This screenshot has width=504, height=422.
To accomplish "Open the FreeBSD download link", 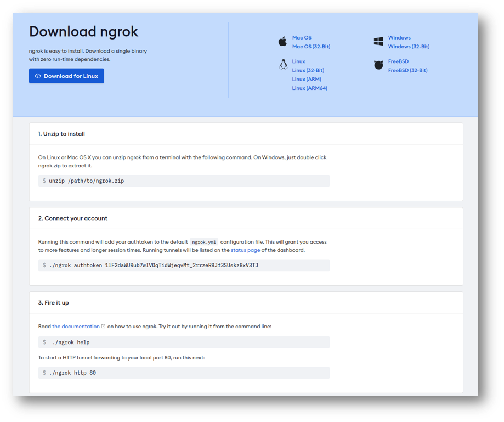I will coord(398,61).
